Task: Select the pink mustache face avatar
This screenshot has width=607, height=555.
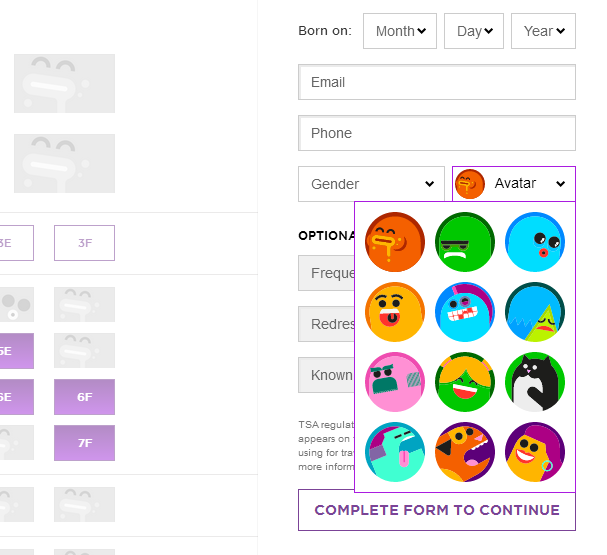Action: [395, 382]
